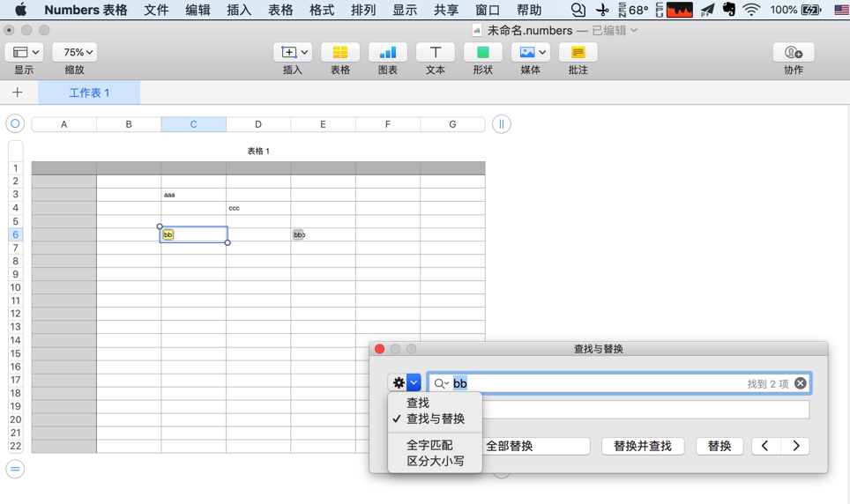Click the search field containing bb
850x504 pixels.
pyautogui.click(x=618, y=383)
